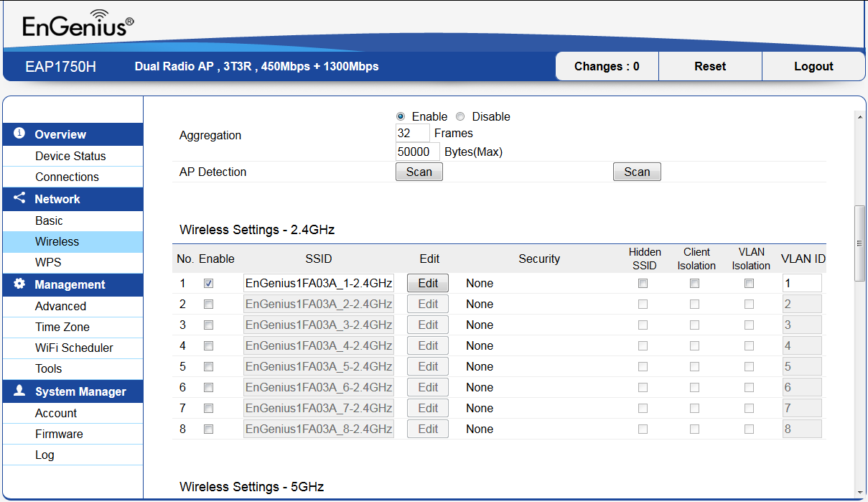
Task: Click the first AP Detection Scan button
Action: pyautogui.click(x=419, y=172)
